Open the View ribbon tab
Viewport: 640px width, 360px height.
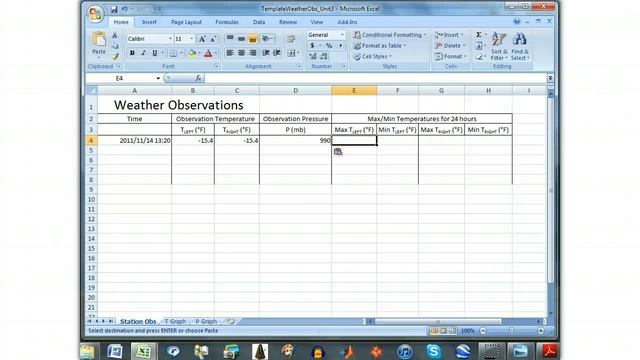click(x=316, y=22)
